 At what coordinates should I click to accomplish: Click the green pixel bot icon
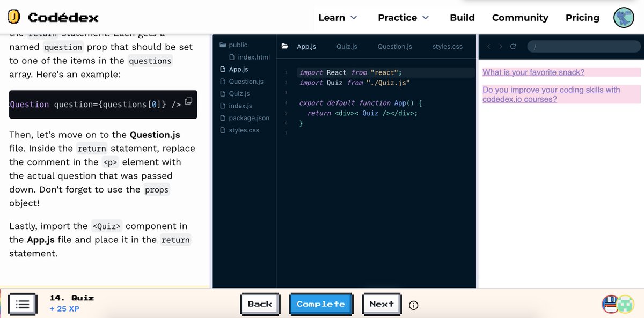626,304
